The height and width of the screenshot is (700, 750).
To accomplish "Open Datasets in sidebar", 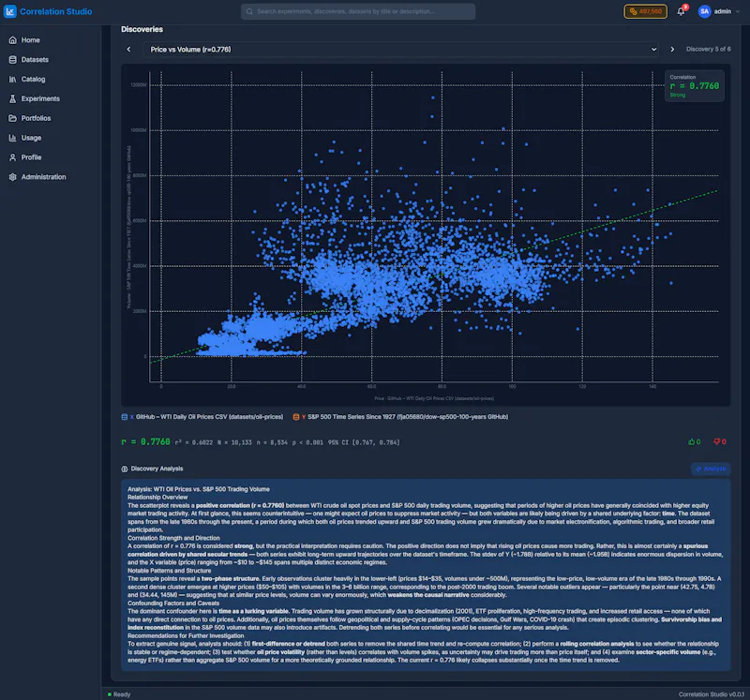I will tap(35, 60).
